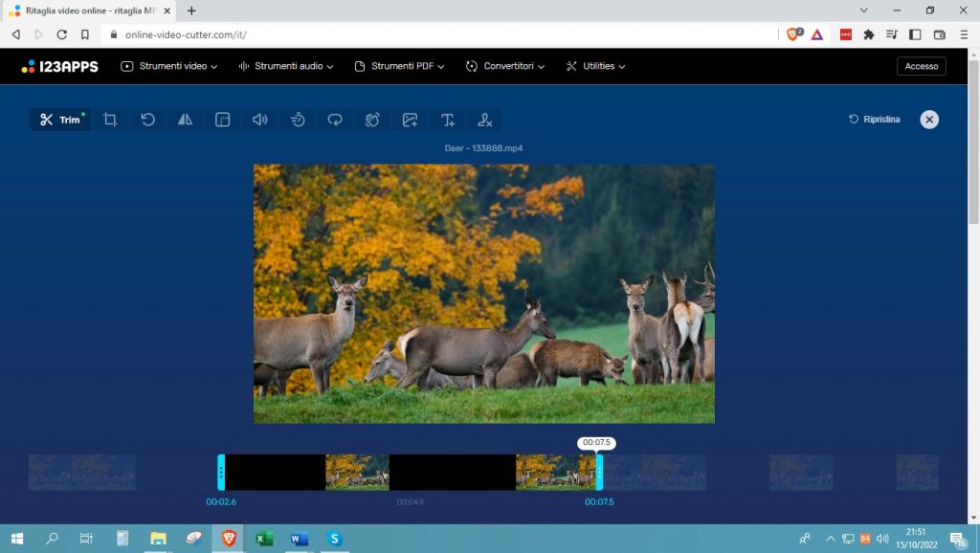The width and height of the screenshot is (980, 553).
Task: Click the Accesso login button
Action: click(x=921, y=66)
